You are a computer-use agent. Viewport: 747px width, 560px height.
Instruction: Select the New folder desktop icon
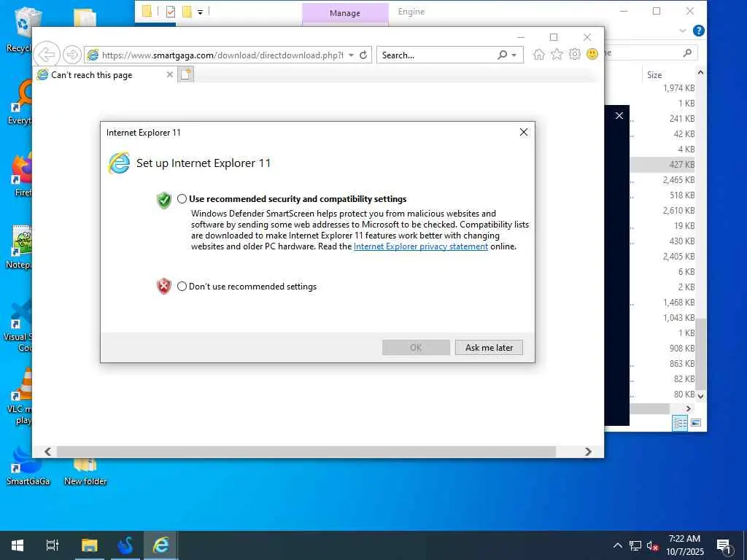[85, 472]
